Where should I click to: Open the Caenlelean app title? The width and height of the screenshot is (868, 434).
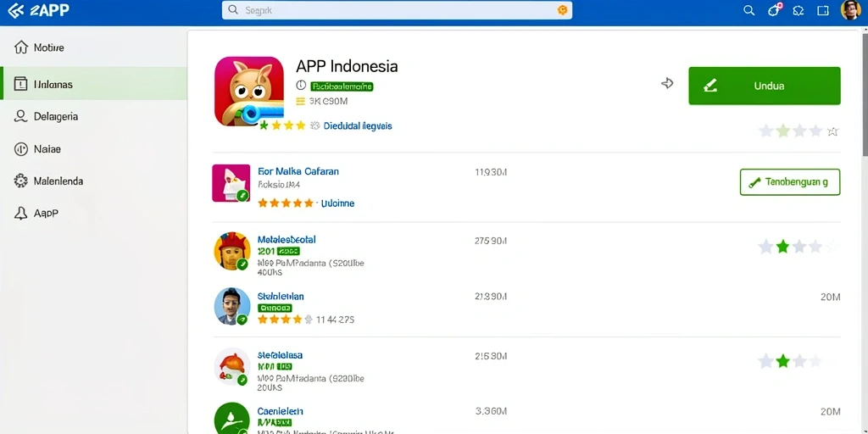281,412
